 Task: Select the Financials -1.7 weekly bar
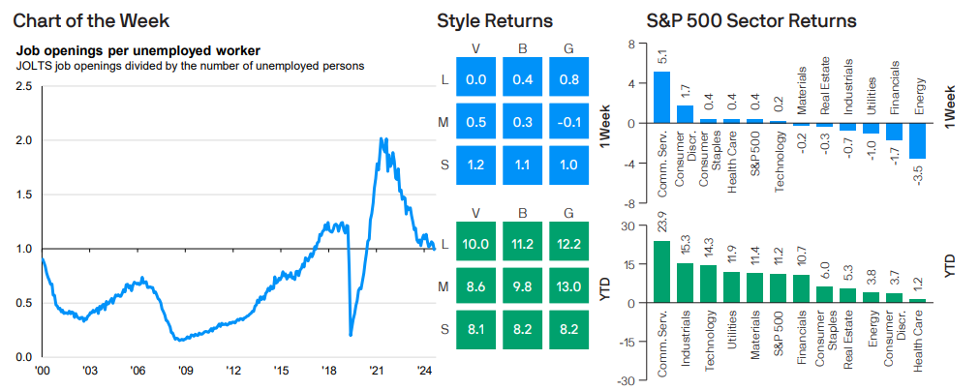(x=894, y=132)
